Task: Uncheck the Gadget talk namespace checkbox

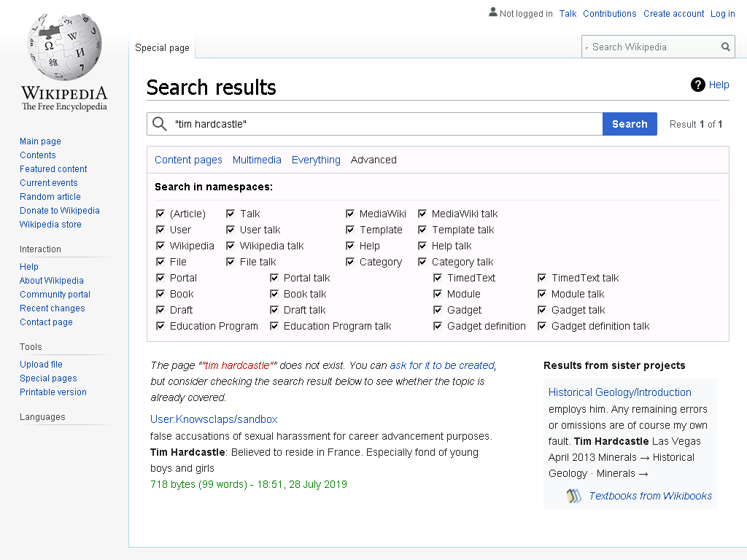Action: tap(542, 310)
